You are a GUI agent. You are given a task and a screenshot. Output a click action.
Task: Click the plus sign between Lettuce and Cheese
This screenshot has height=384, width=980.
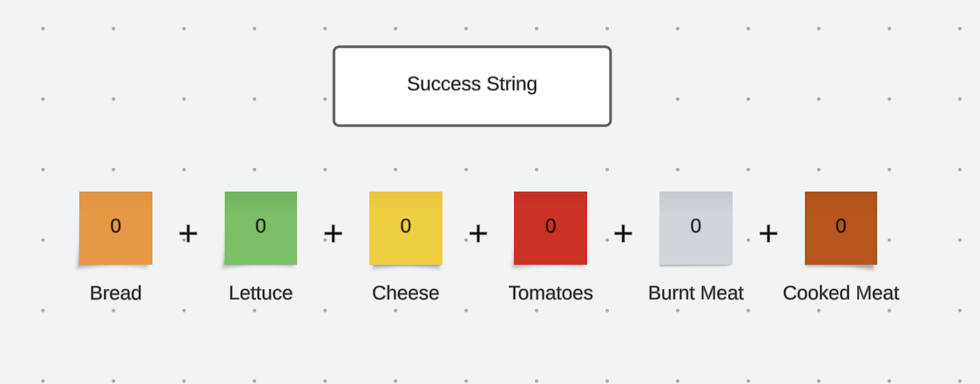333,233
